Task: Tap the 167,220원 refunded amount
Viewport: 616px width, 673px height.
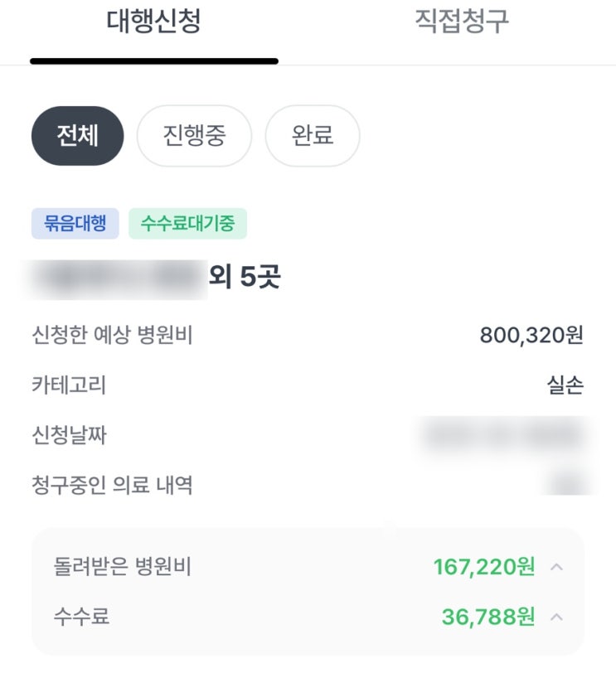Action: pyautogui.click(x=483, y=568)
